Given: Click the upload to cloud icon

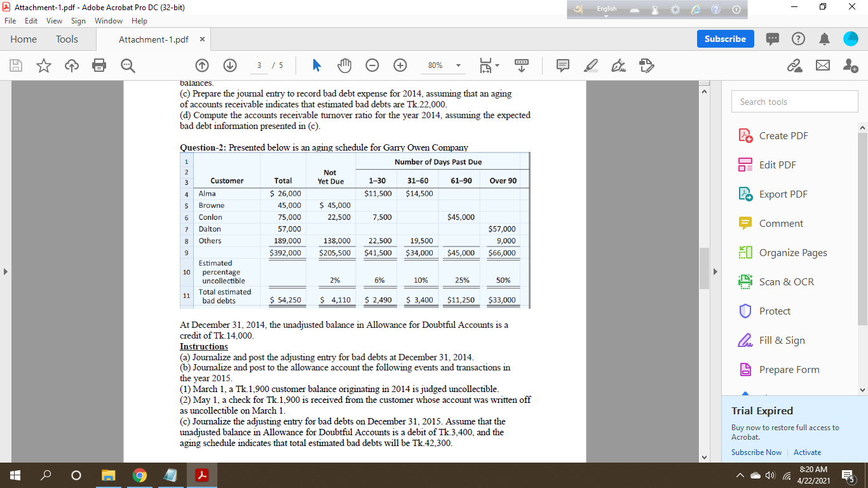Looking at the screenshot, I should pos(71,65).
